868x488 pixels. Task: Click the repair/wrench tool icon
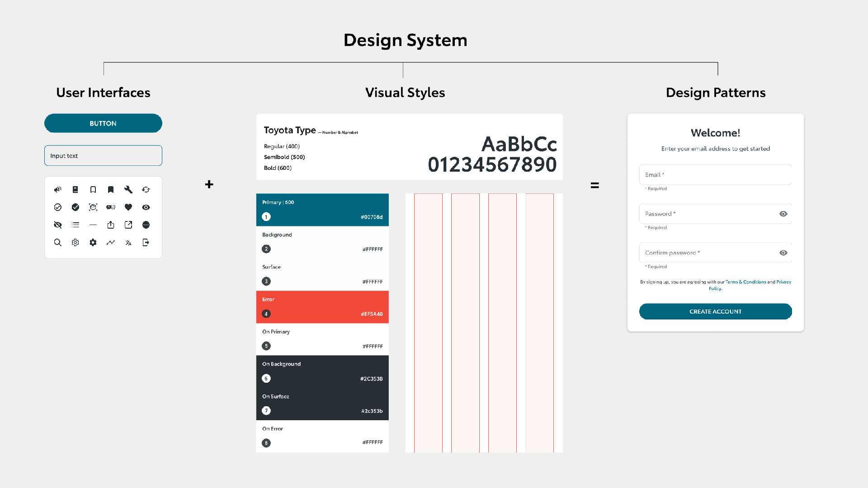127,189
